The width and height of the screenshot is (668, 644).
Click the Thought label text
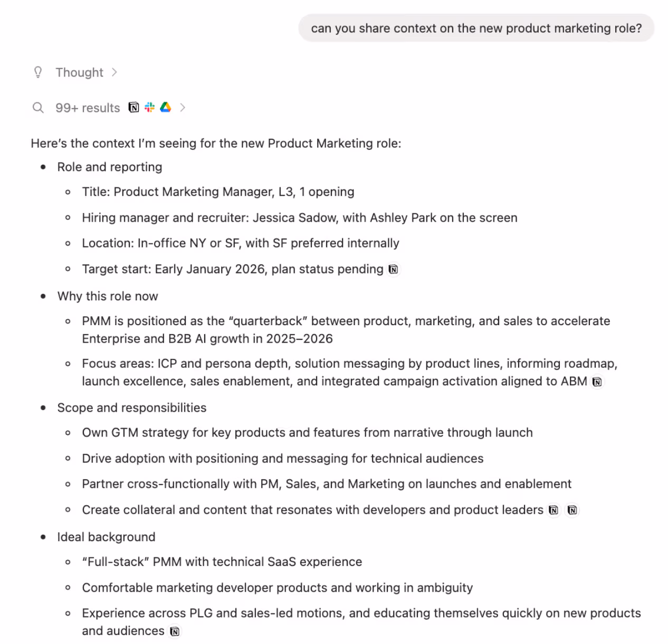click(x=79, y=72)
